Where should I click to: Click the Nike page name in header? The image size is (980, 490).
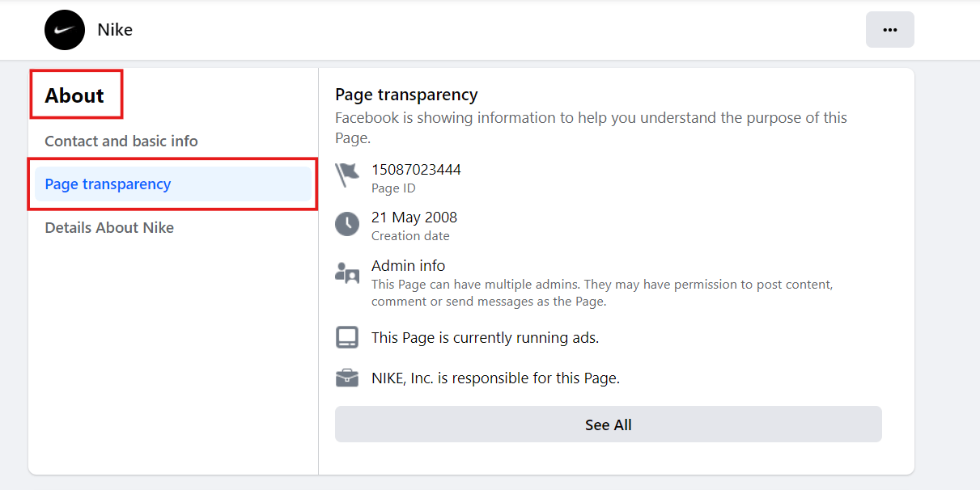coord(115,30)
